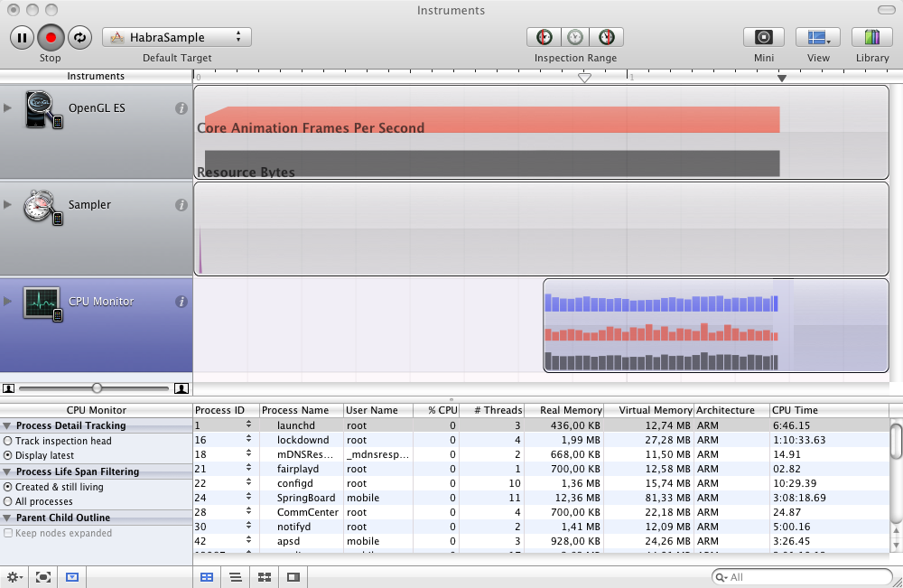The width and height of the screenshot is (903, 588).
Task: Expand the CPU Monitor instrument track
Action: (7, 301)
